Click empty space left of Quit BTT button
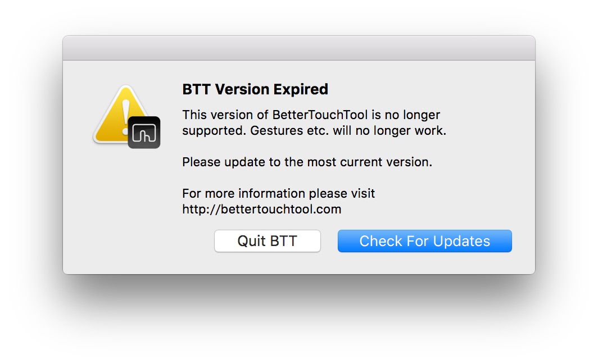598x364 pixels. (141, 242)
